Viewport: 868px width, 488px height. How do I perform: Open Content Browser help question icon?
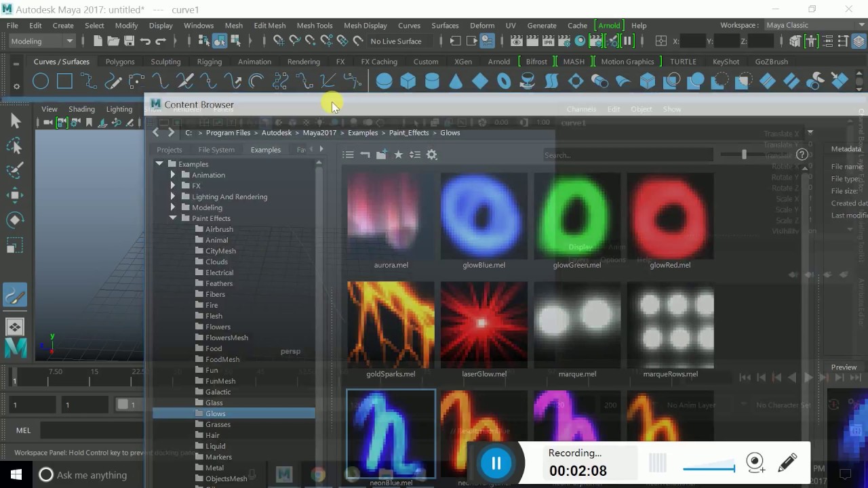802,155
